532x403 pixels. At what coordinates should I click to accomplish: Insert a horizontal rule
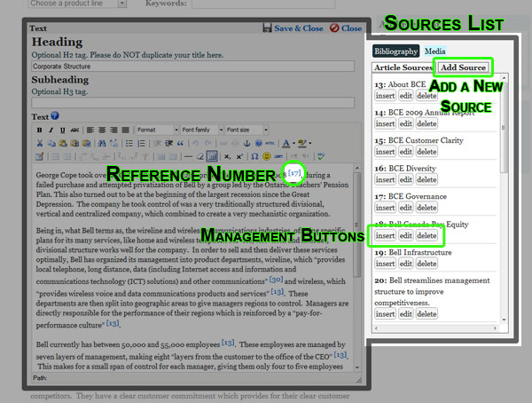(188, 156)
